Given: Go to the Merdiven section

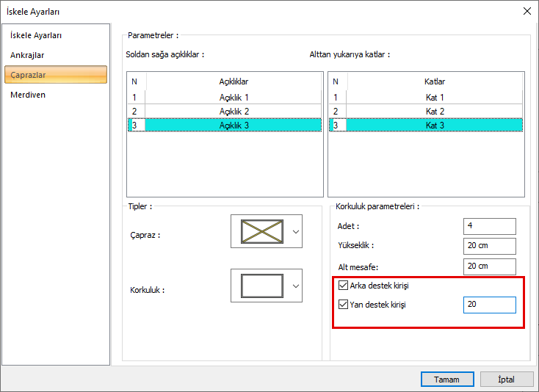Looking at the screenshot, I should tap(28, 95).
